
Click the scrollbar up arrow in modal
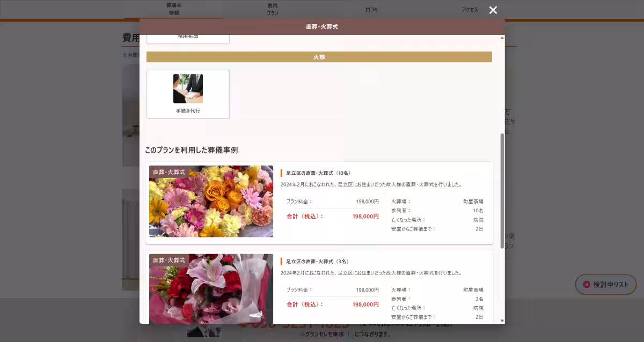pos(502,38)
